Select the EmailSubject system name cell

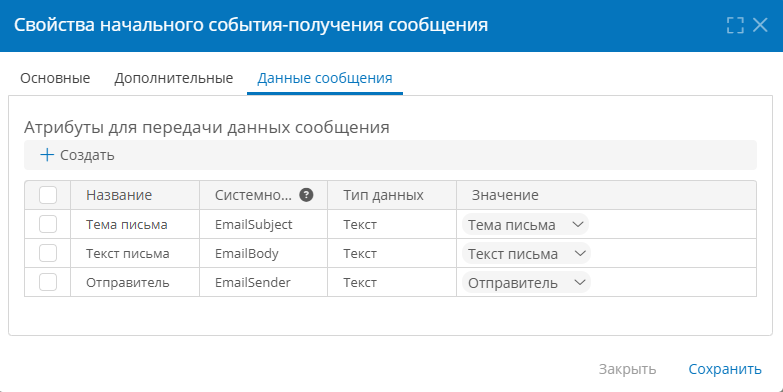(254, 225)
